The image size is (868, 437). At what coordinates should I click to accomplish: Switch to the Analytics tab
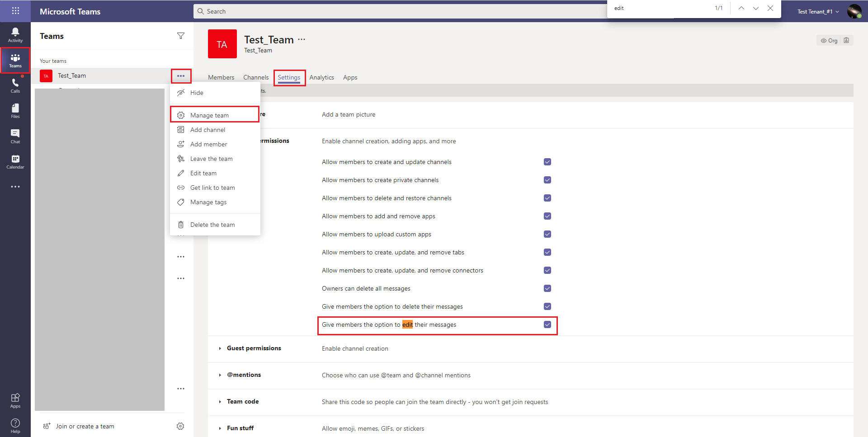[x=322, y=77]
